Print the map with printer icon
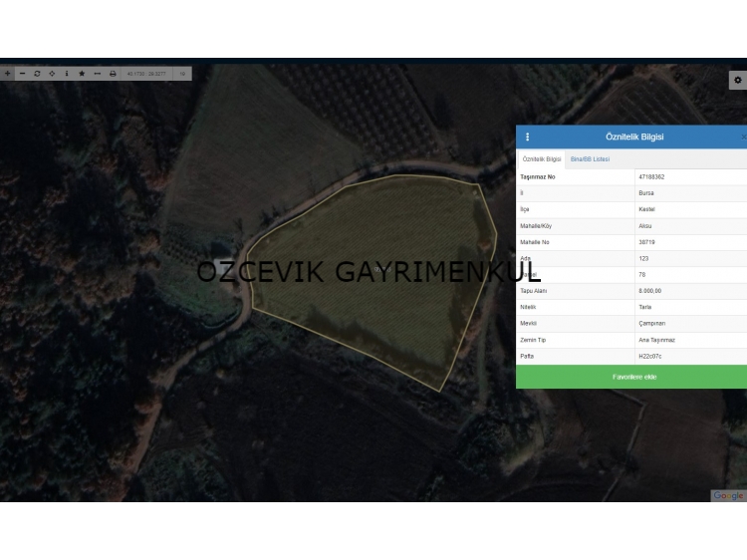Image resolution: width=747 pixels, height=560 pixels. pos(113,74)
